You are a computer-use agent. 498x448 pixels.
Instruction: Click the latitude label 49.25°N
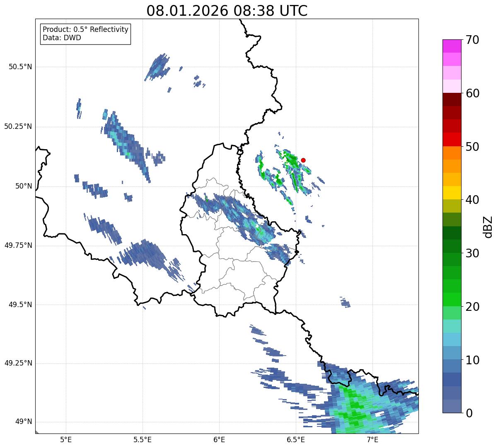[x=18, y=363]
